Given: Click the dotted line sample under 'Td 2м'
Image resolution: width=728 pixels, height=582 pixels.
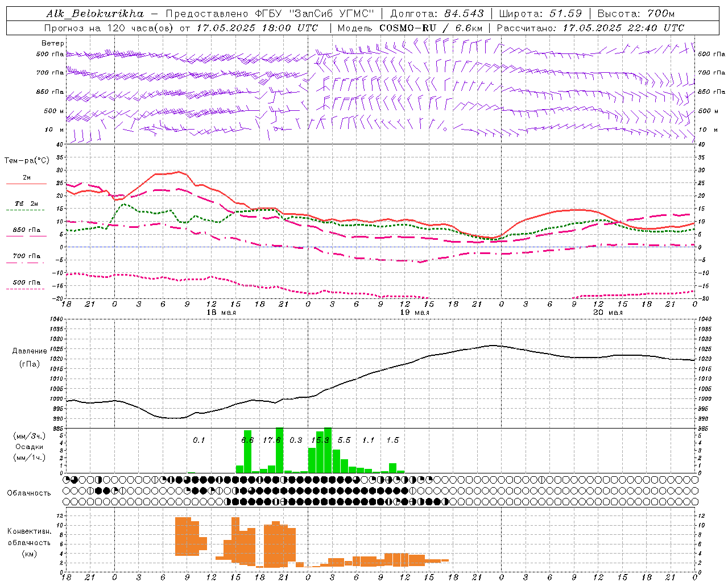Looking at the screenshot, I should [x=25, y=210].
